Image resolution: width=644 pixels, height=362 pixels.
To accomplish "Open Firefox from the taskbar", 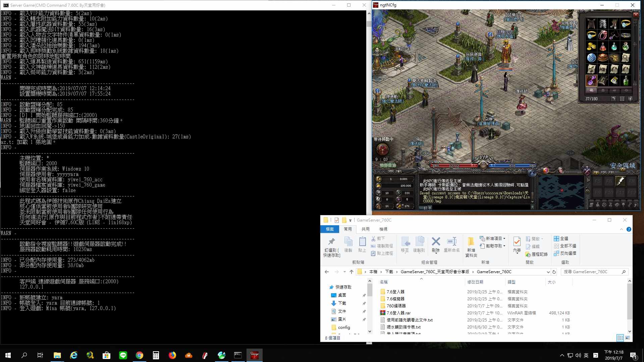I will tap(172, 355).
